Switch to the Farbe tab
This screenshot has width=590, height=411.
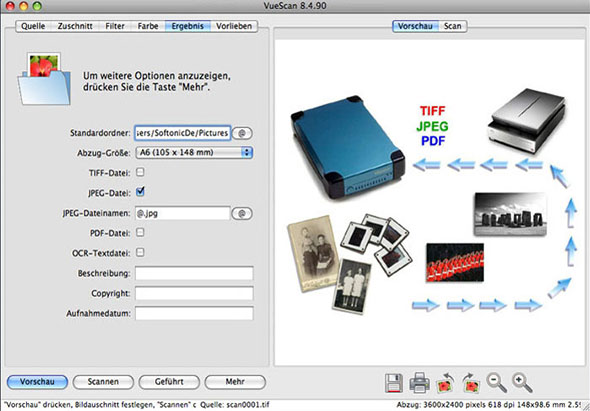148,26
